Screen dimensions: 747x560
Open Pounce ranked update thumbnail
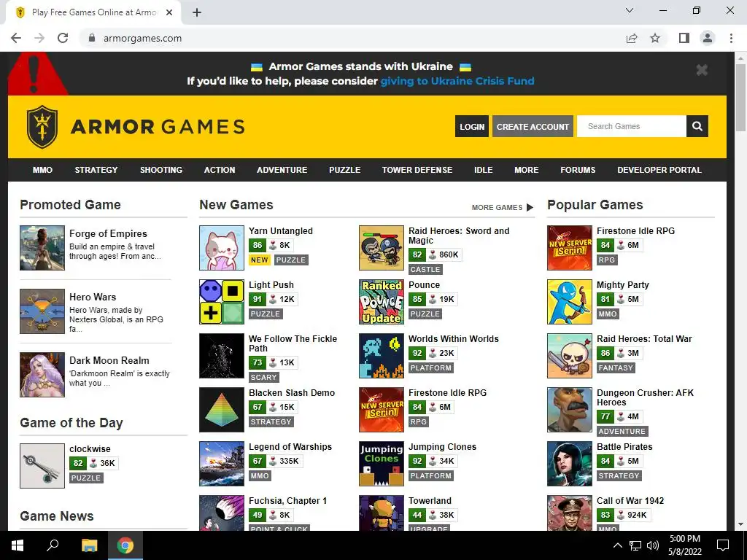click(381, 301)
